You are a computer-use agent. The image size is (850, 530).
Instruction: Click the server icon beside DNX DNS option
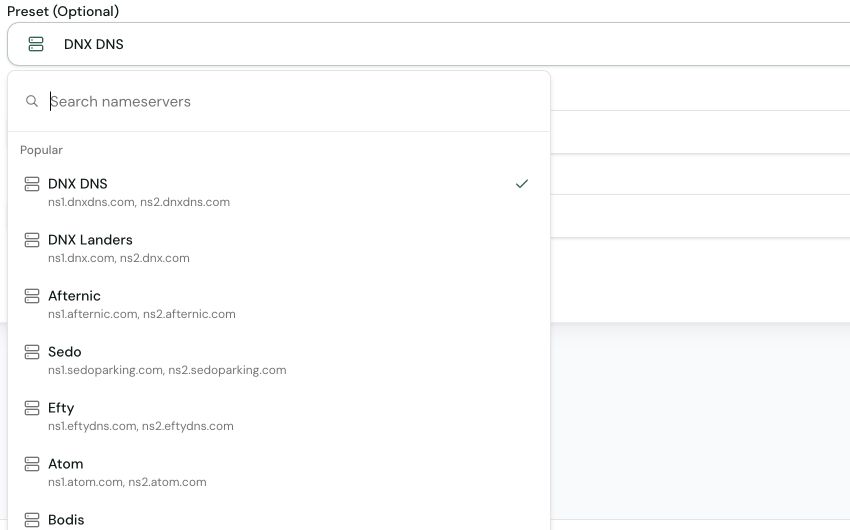[x=32, y=184]
